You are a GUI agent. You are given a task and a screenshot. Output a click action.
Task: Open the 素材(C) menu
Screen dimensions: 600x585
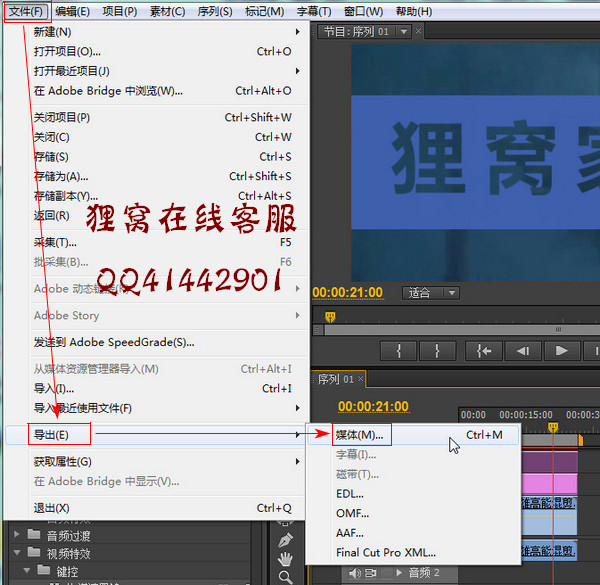167,11
